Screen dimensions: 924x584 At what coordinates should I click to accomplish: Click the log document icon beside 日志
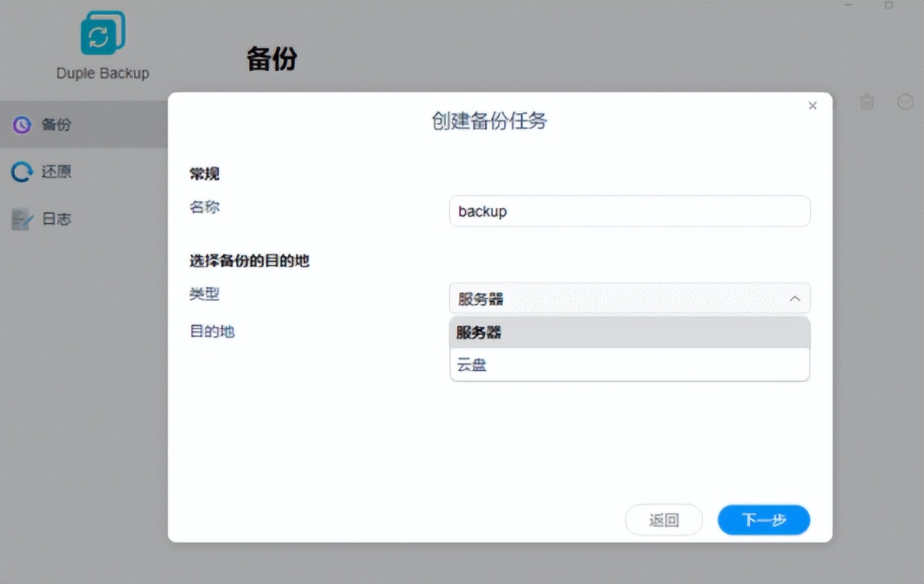[x=22, y=219]
